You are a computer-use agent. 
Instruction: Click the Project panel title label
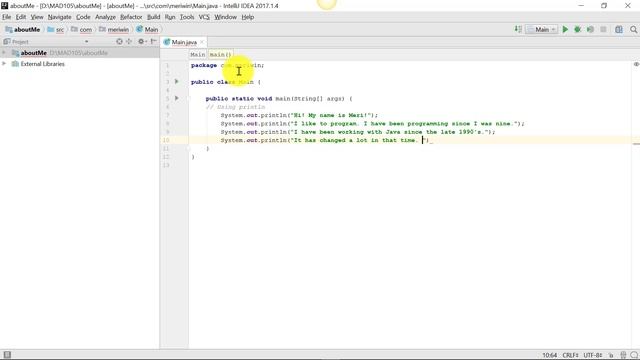(x=20, y=42)
